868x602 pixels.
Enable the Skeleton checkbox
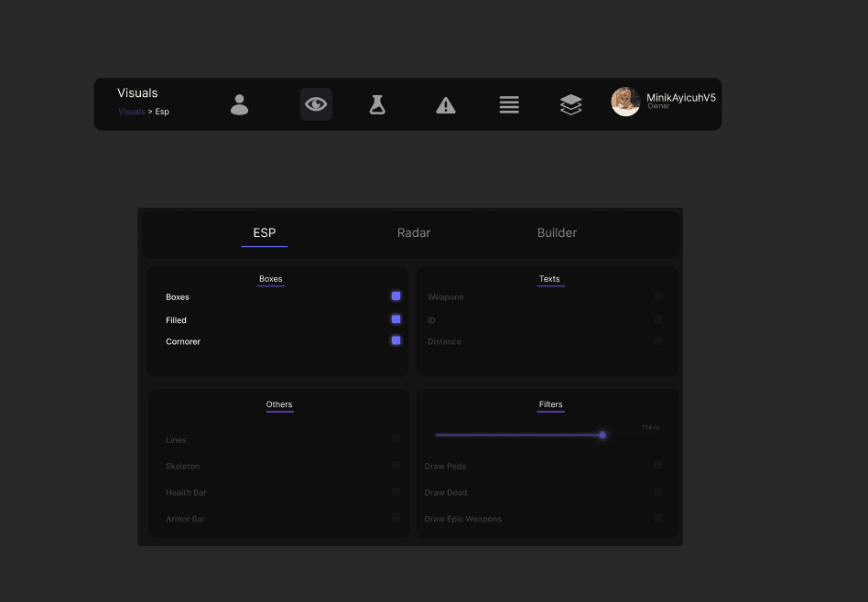click(x=396, y=466)
